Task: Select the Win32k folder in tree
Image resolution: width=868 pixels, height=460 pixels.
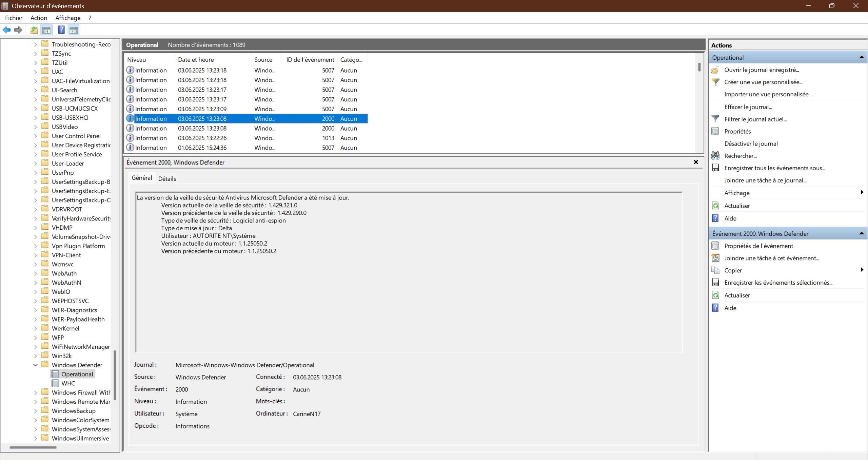Action: tap(62, 356)
